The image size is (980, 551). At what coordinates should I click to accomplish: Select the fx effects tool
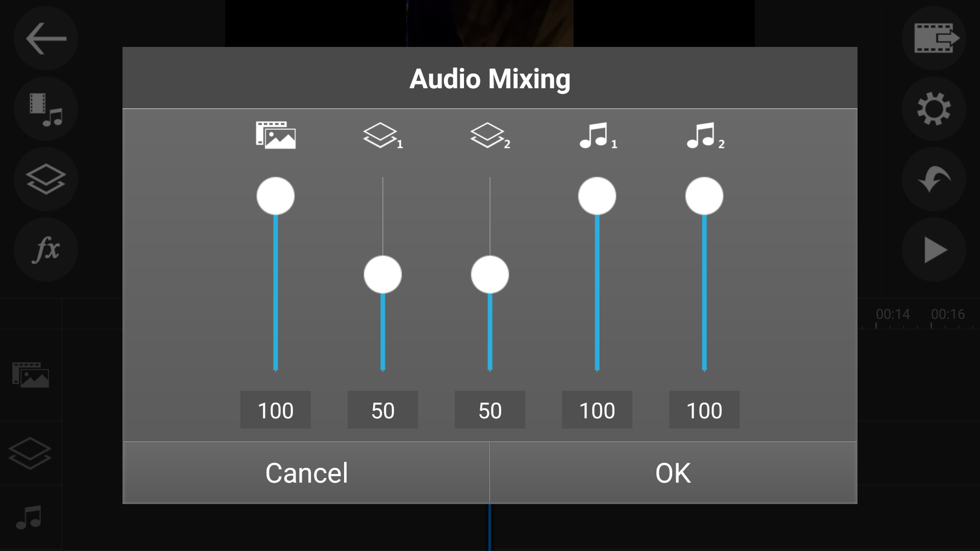pos(45,249)
